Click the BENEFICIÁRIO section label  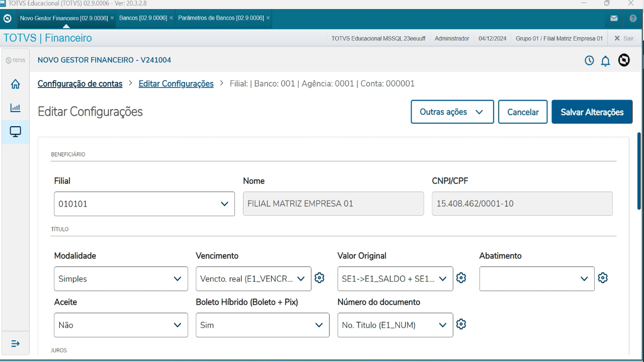click(x=68, y=154)
